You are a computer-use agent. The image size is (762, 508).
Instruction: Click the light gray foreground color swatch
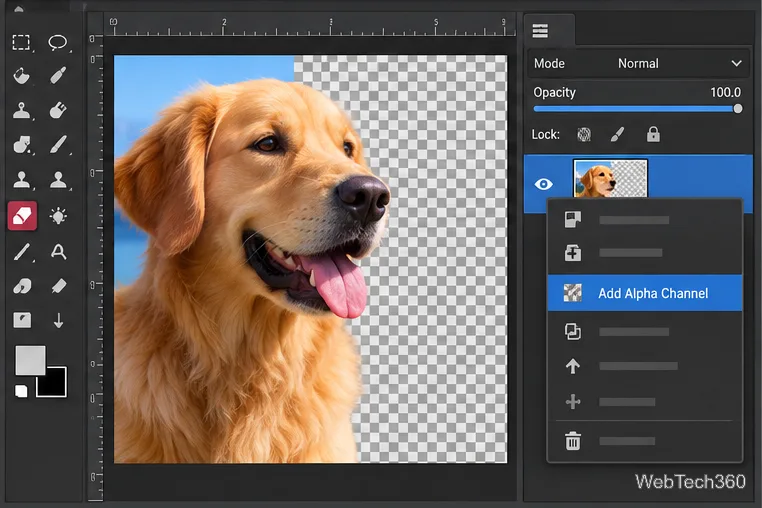point(30,360)
